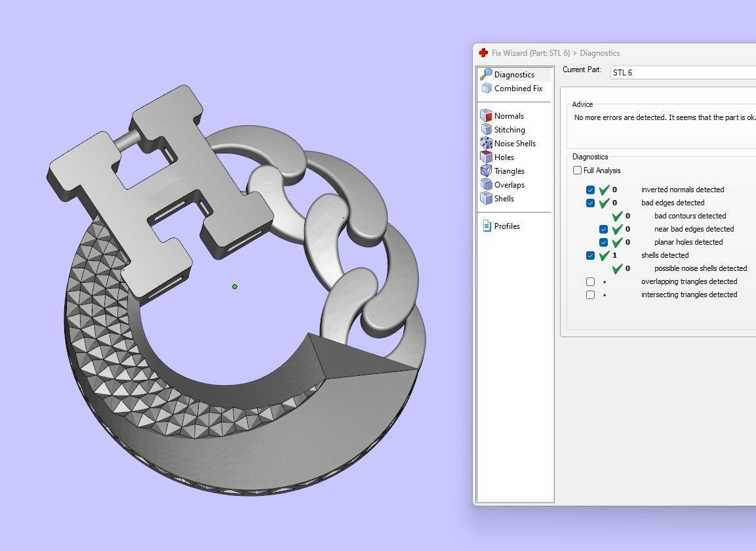
Task: Click the Overlaps icon
Action: tap(486, 184)
